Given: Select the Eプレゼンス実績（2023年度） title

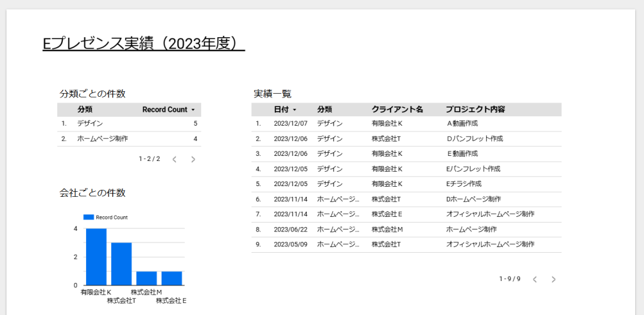Looking at the screenshot, I should pyautogui.click(x=144, y=45).
